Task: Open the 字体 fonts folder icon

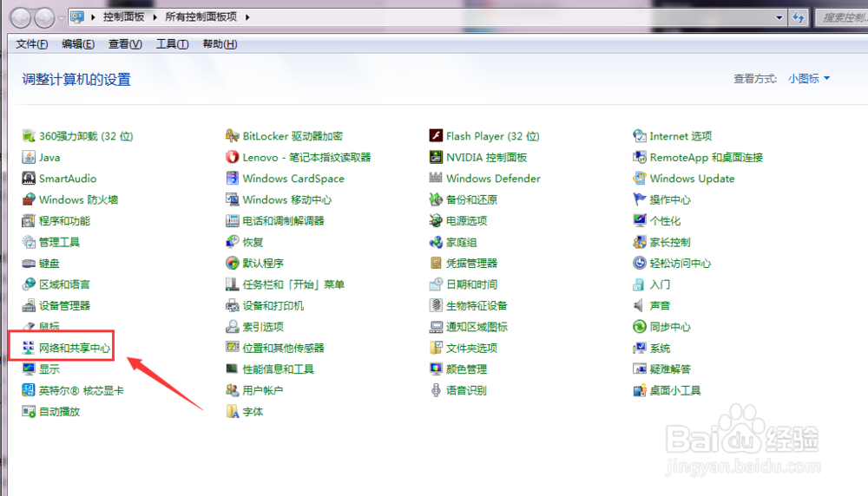Action: 232,411
